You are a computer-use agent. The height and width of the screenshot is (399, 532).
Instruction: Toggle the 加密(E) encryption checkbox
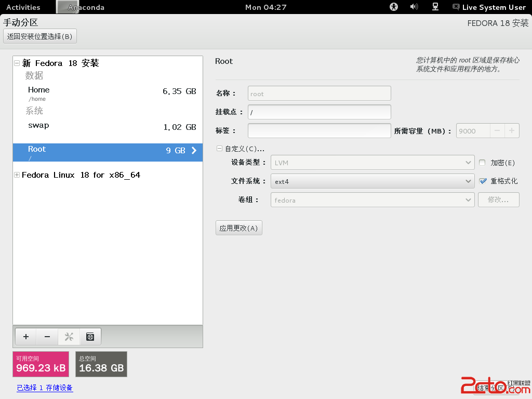pos(482,163)
